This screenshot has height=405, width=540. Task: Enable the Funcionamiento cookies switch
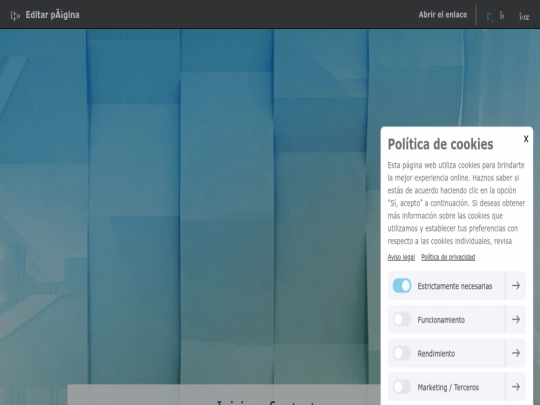pos(402,319)
